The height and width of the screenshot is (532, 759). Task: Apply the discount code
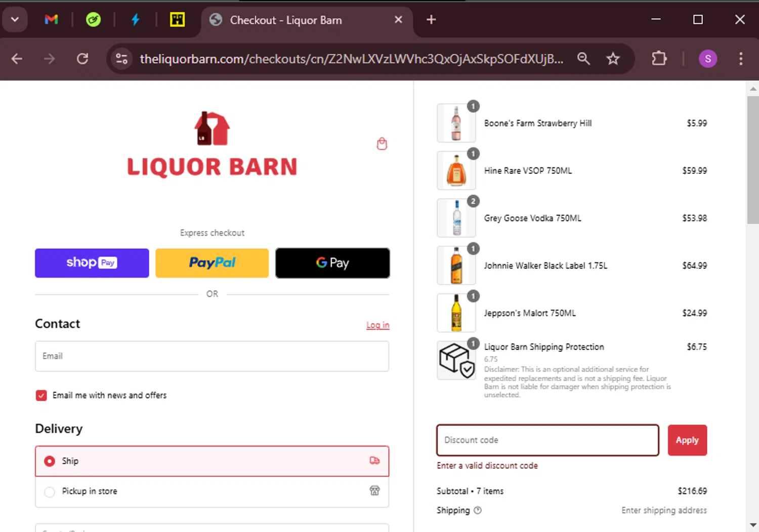point(687,440)
